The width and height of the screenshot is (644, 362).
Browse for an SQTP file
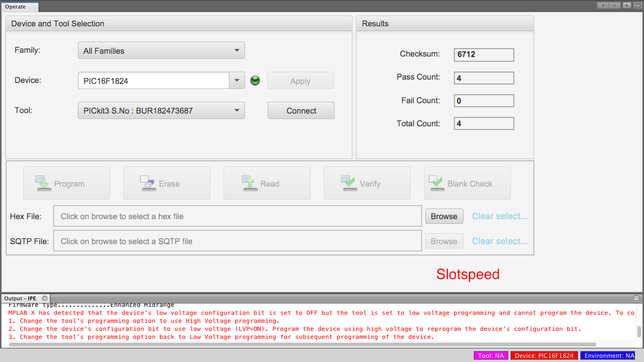pyautogui.click(x=444, y=241)
